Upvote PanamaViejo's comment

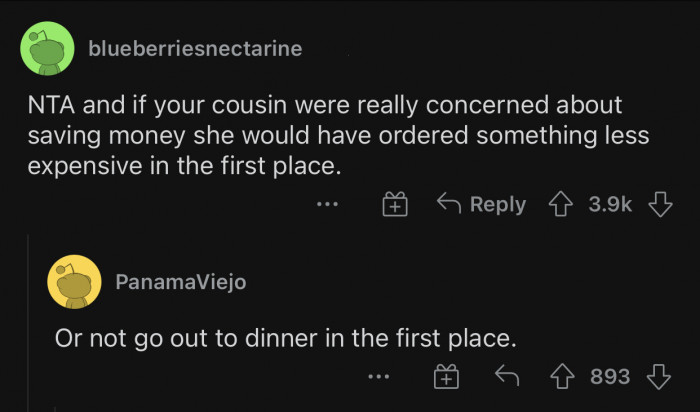pyautogui.click(x=563, y=376)
